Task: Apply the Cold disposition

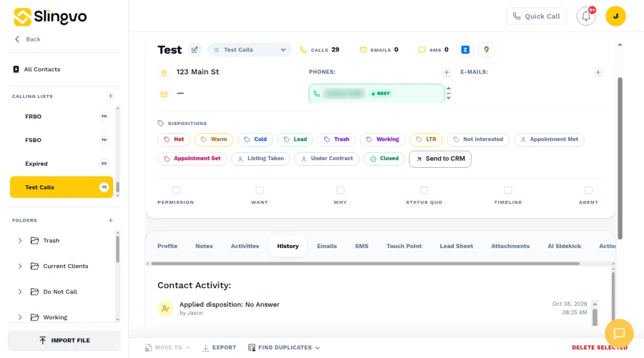Action: [255, 139]
